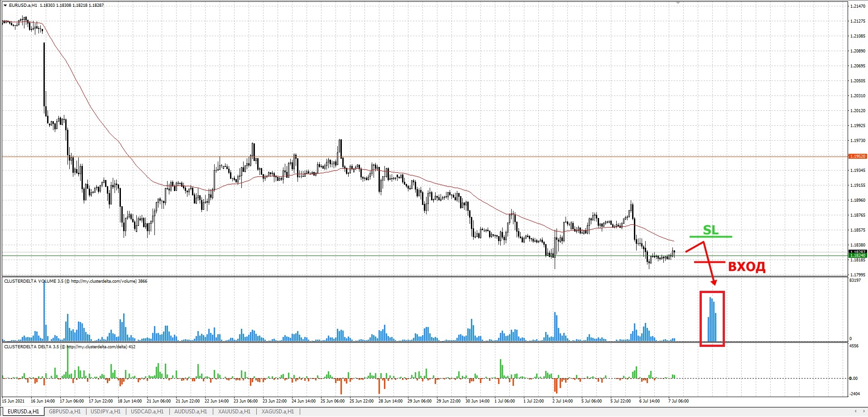Click the 83197 volume scale maximum value
Screen dimensions: 868x417
pos(855,280)
